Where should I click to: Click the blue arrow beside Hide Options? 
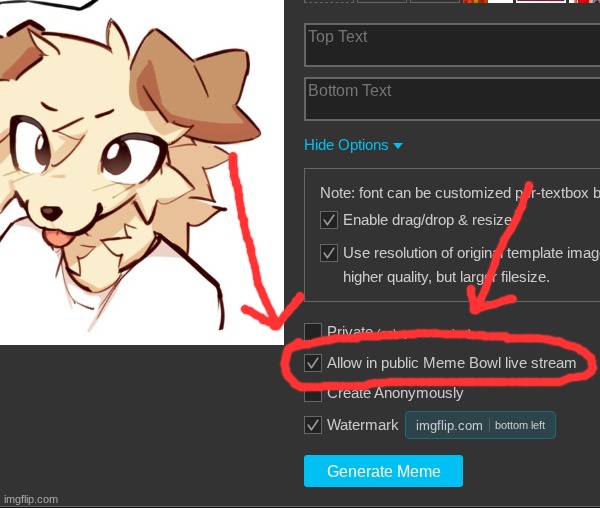(x=398, y=146)
